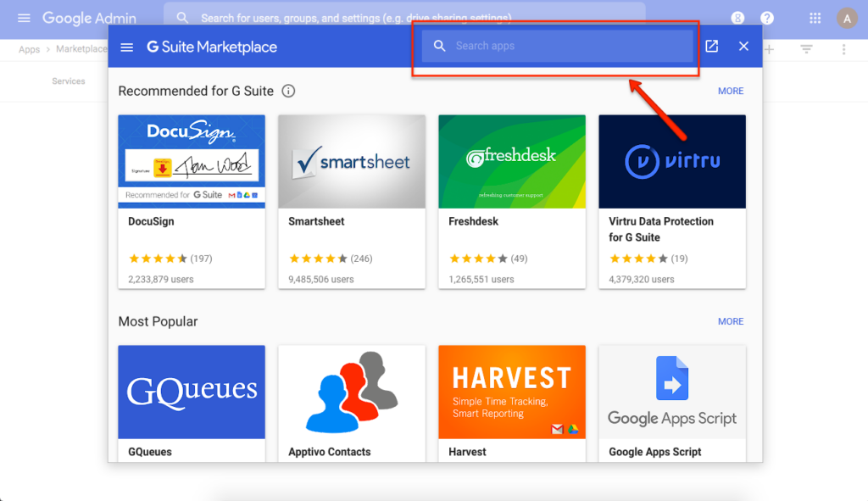Go to Marketplace in the breadcrumb
The image size is (868, 501).
pos(81,49)
